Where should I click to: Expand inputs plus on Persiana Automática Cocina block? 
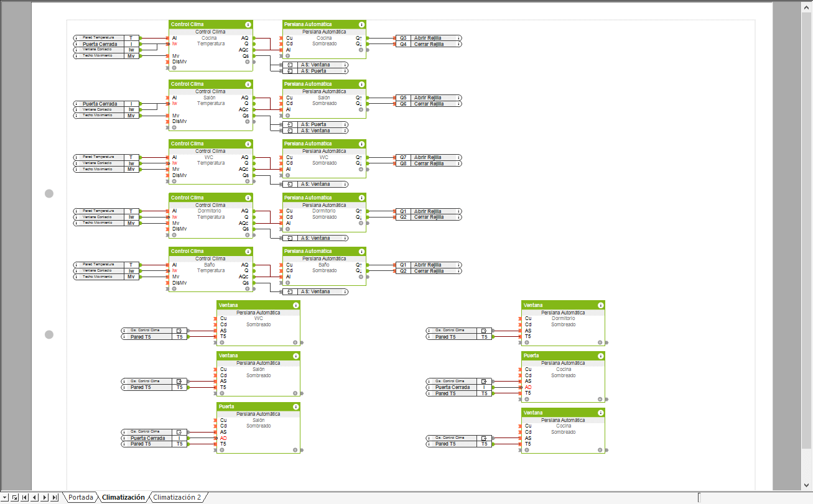click(287, 56)
